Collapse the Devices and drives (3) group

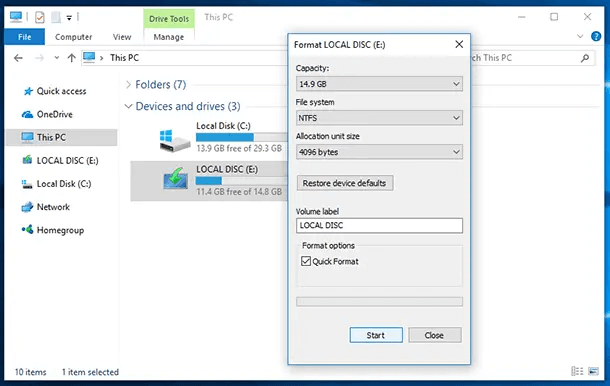(x=128, y=106)
